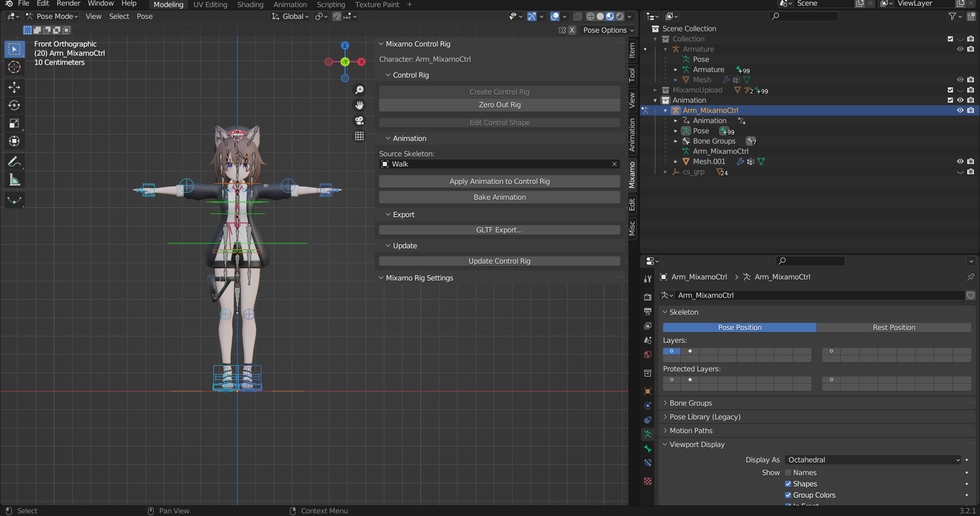980x516 pixels.
Task: Select the Rotate tool
Action: coord(14,106)
